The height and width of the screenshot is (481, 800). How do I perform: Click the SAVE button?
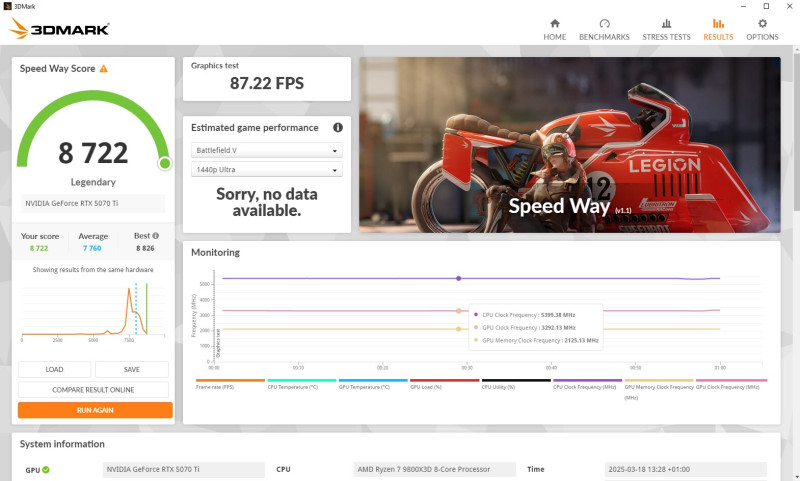132,369
